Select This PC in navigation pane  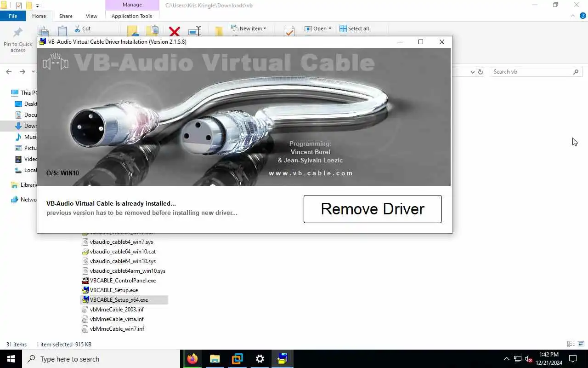tap(23, 92)
